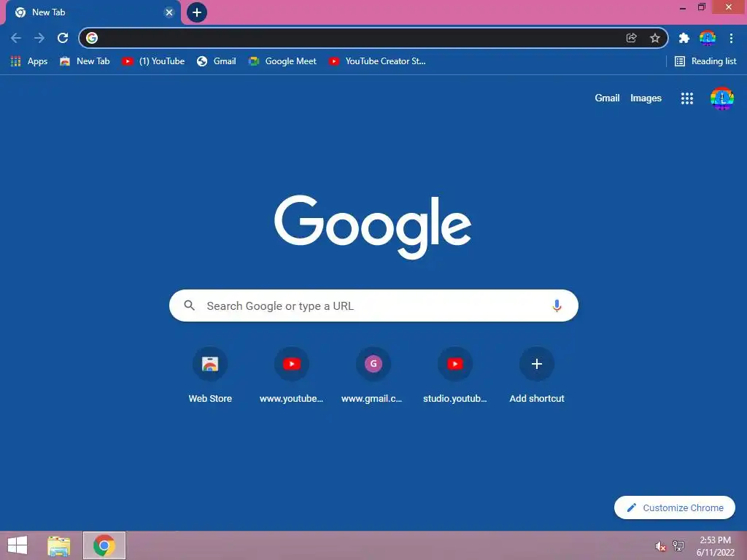Click the Google logo
This screenshot has height=560, width=747.
pyautogui.click(x=373, y=227)
